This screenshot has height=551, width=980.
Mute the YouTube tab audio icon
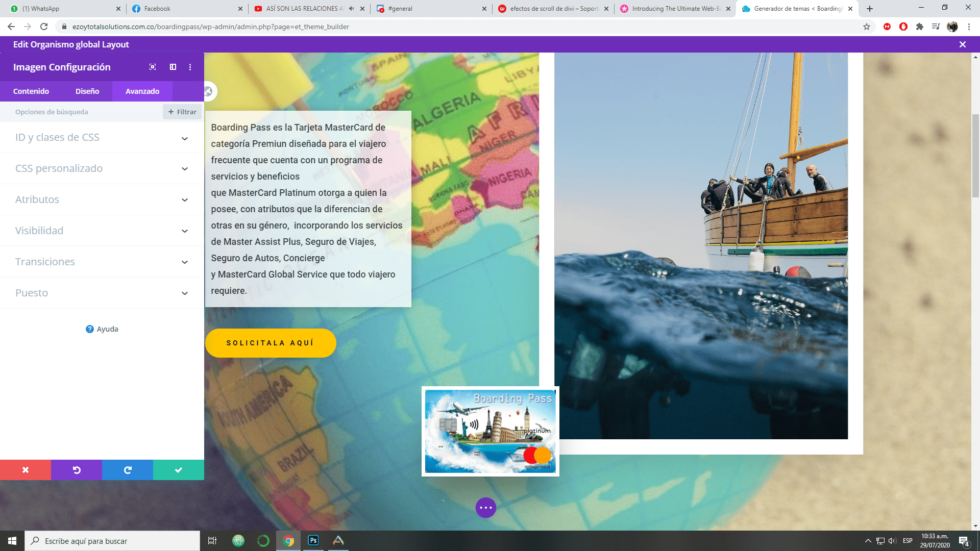point(351,9)
